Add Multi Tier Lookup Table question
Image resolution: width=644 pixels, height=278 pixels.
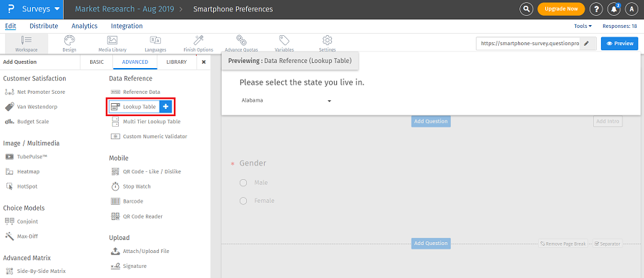pos(145,122)
